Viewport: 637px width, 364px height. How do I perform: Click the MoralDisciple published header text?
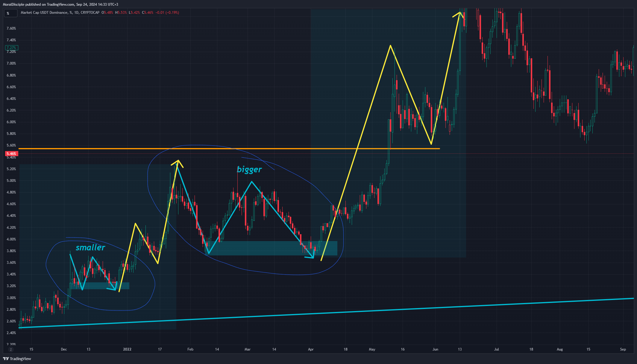click(60, 4)
